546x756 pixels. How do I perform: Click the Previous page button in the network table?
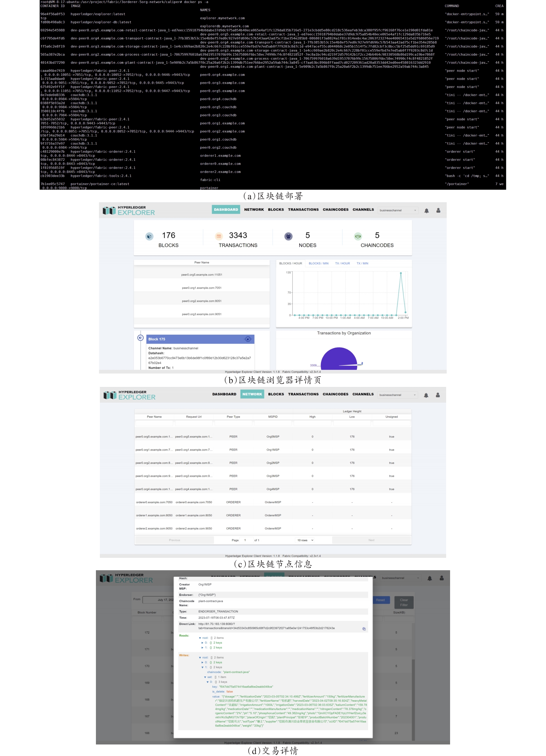(174, 540)
